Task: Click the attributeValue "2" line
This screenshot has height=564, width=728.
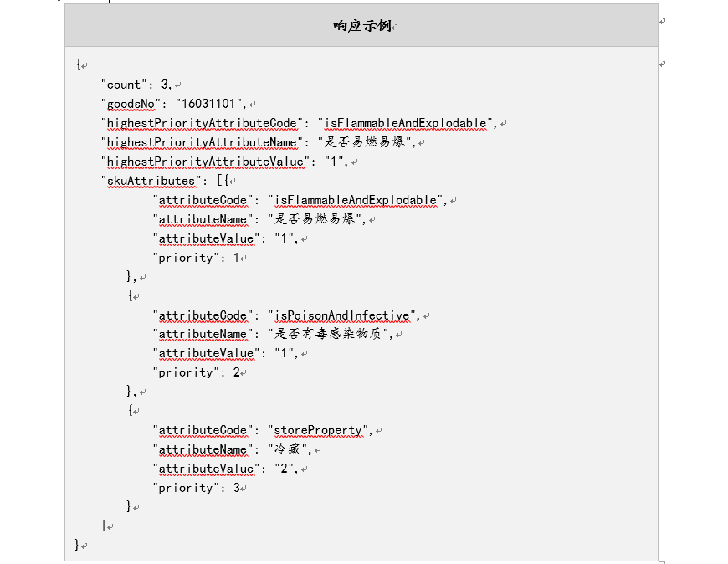Action: (x=226, y=469)
